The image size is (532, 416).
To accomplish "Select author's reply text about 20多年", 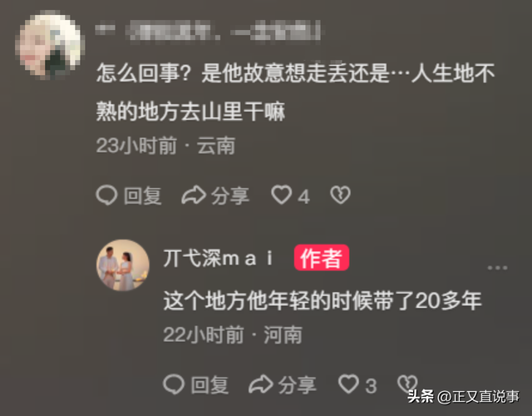I will pos(323,301).
